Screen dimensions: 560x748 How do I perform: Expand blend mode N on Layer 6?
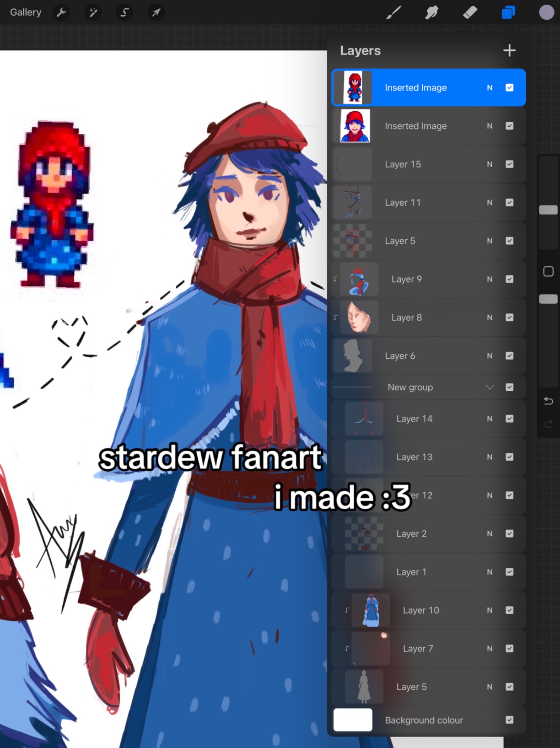[x=490, y=356]
